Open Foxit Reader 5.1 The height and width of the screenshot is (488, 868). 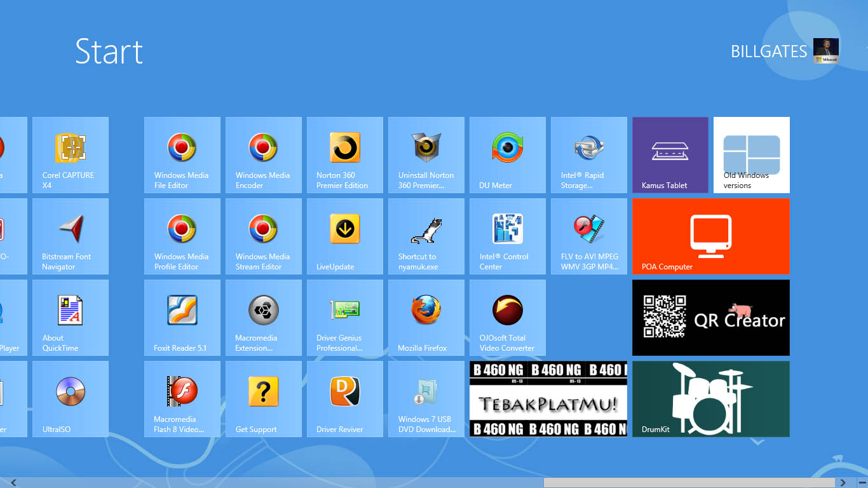tap(182, 318)
